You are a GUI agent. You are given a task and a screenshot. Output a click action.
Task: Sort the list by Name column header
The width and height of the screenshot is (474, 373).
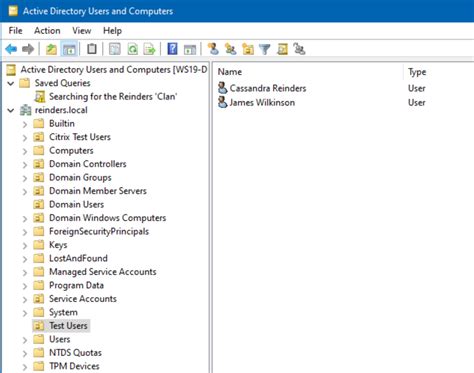[230, 72]
